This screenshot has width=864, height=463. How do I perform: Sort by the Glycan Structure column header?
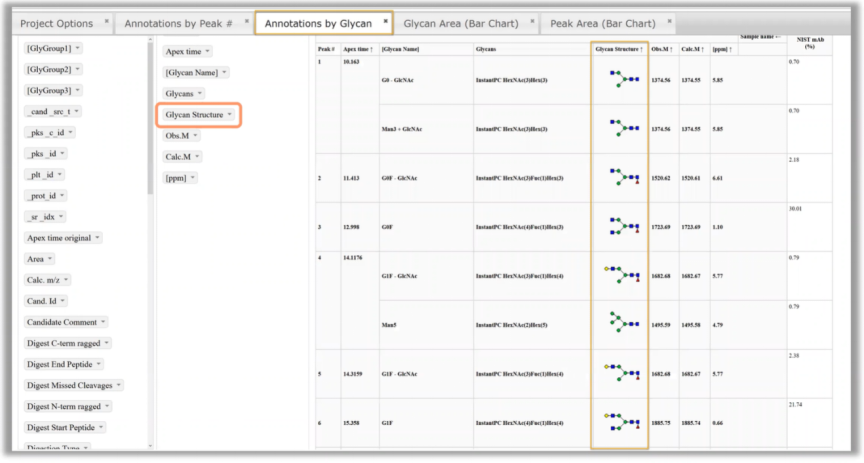[x=619, y=49]
